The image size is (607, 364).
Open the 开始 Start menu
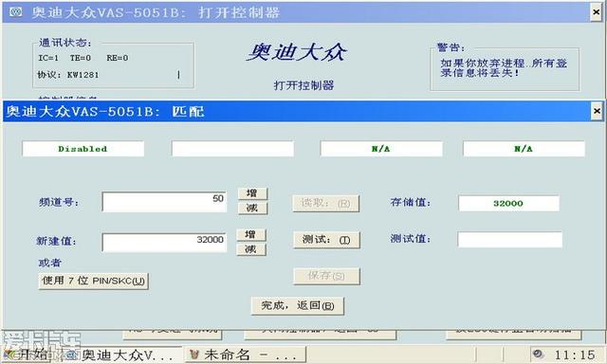tap(27, 354)
